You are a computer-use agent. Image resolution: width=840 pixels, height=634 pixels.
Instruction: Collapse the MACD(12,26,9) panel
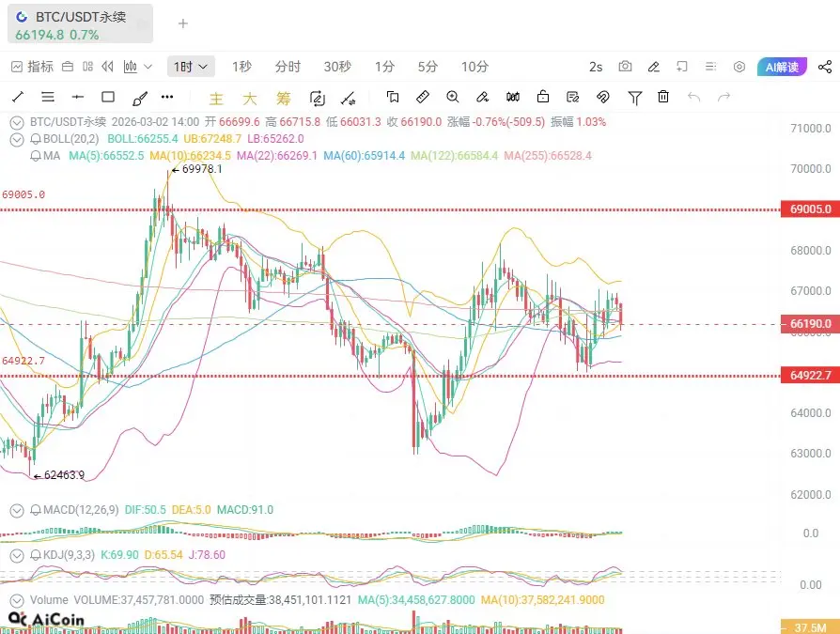(x=17, y=511)
